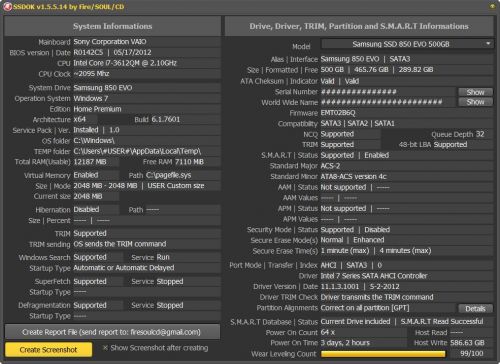Click the Wear Leveling Count progress bar
The image size is (500, 364).
383,354
